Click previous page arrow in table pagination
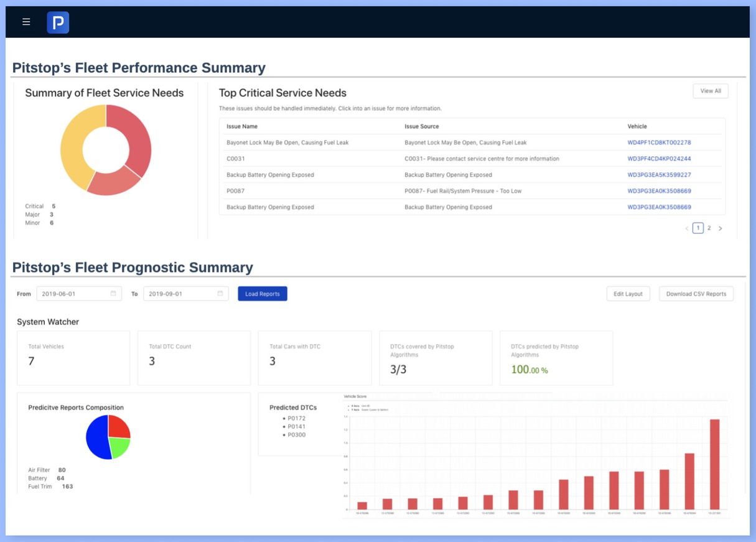Image resolution: width=756 pixels, height=542 pixels. coord(687,228)
